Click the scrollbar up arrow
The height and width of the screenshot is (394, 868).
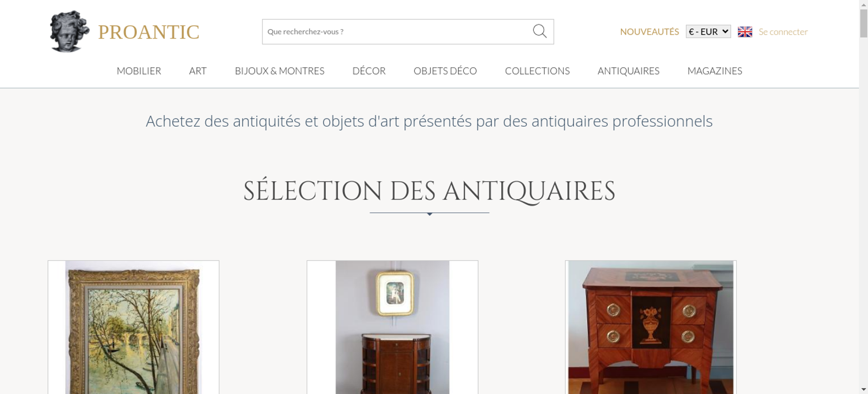864,4
